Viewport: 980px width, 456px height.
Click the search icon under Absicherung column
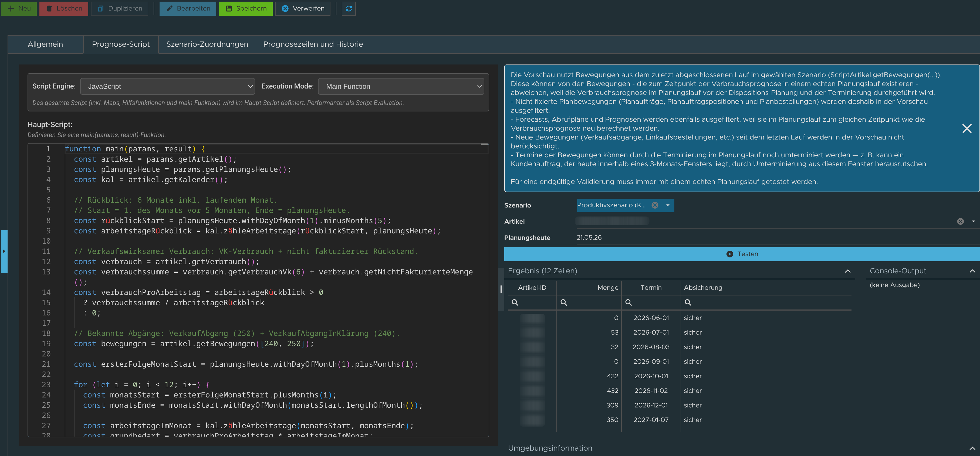click(688, 302)
